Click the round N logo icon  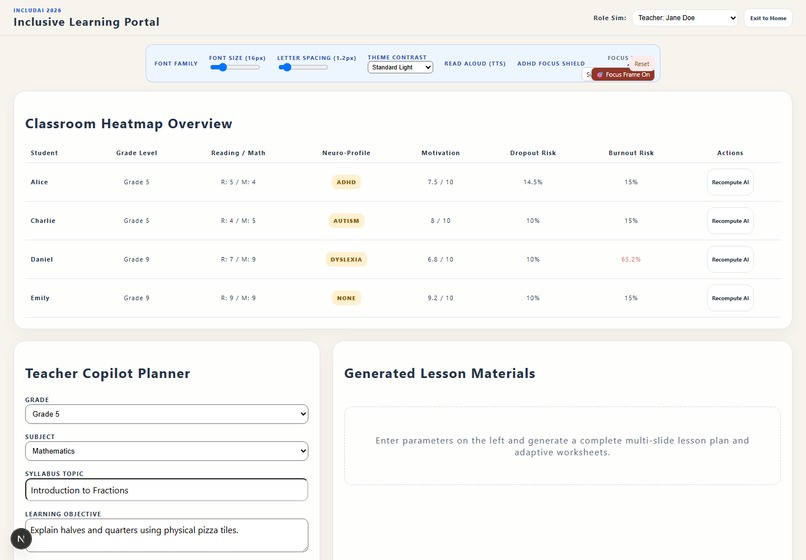21,538
